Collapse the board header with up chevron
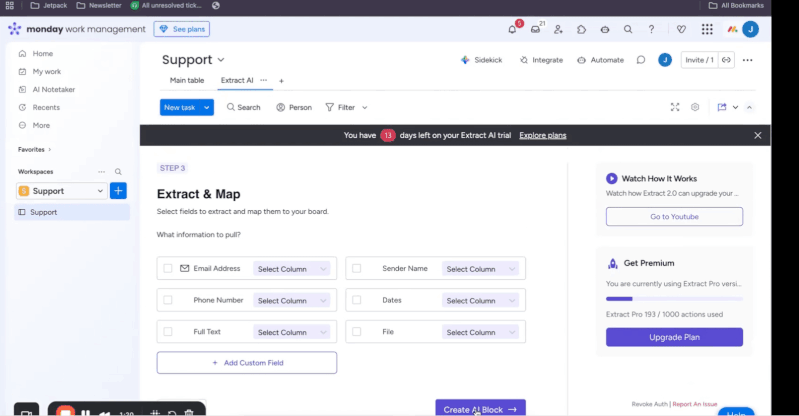Viewport: 799px width, 416px height. [x=750, y=108]
